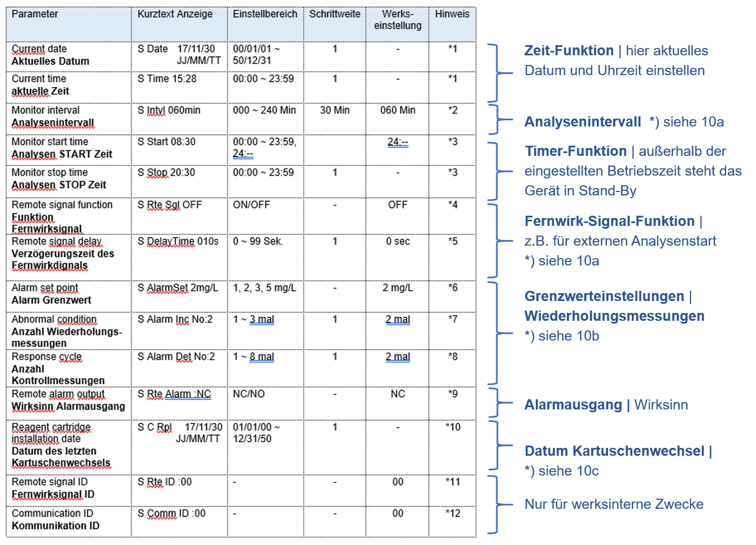Click the "Fernwirk-Signal-Funktion" annotation heading
The height and width of the screenshot is (545, 756).
tap(609, 221)
